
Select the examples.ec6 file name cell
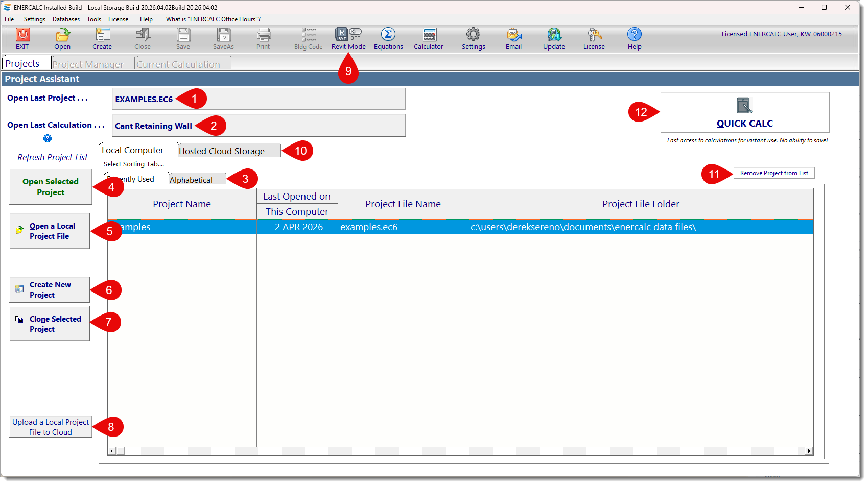(403, 227)
